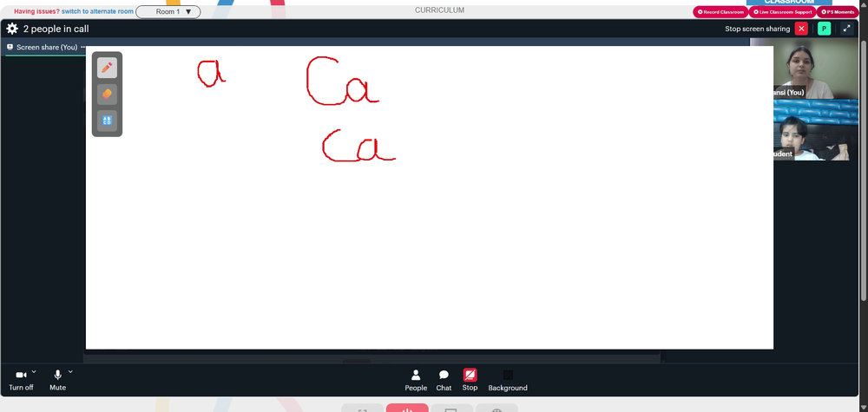Stop screen sharing from bottom bar
The height and width of the screenshot is (412, 868).
point(470,381)
